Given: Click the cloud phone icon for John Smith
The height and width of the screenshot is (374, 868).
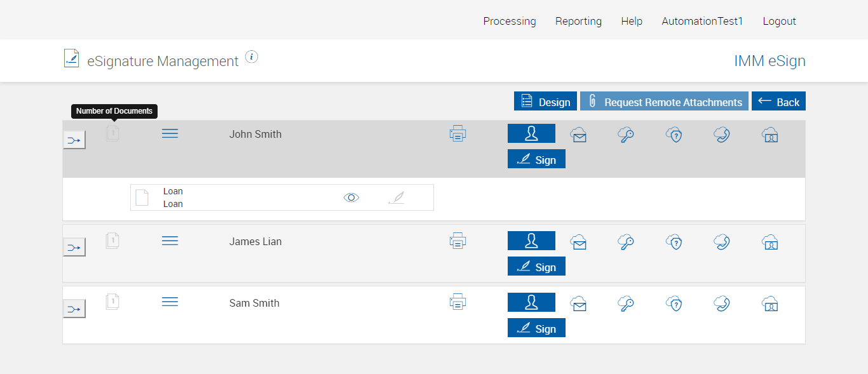Looking at the screenshot, I should (721, 135).
